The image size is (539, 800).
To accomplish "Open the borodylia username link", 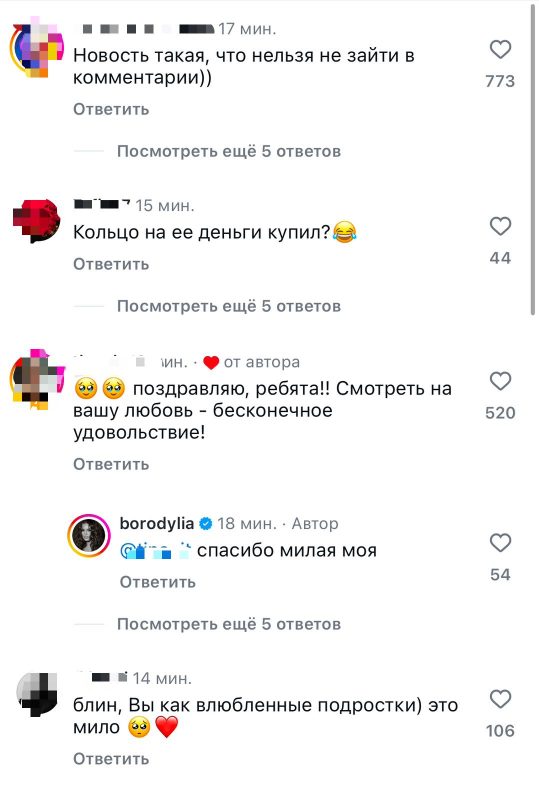I will click(157, 523).
